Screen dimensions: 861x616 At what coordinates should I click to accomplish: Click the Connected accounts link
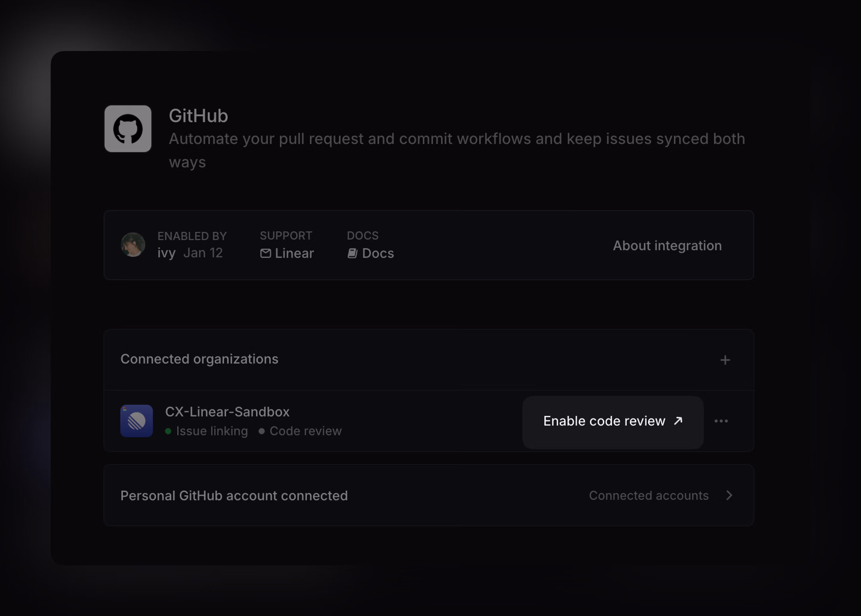649,495
